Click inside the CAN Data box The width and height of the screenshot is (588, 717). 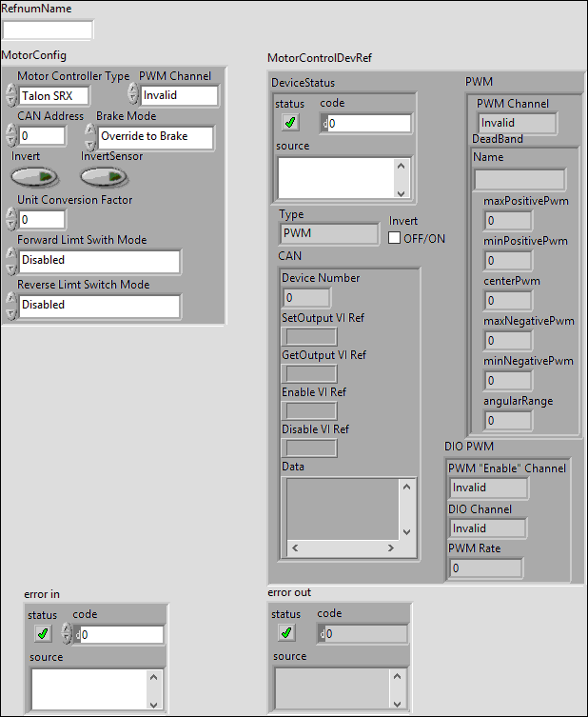[x=343, y=508]
